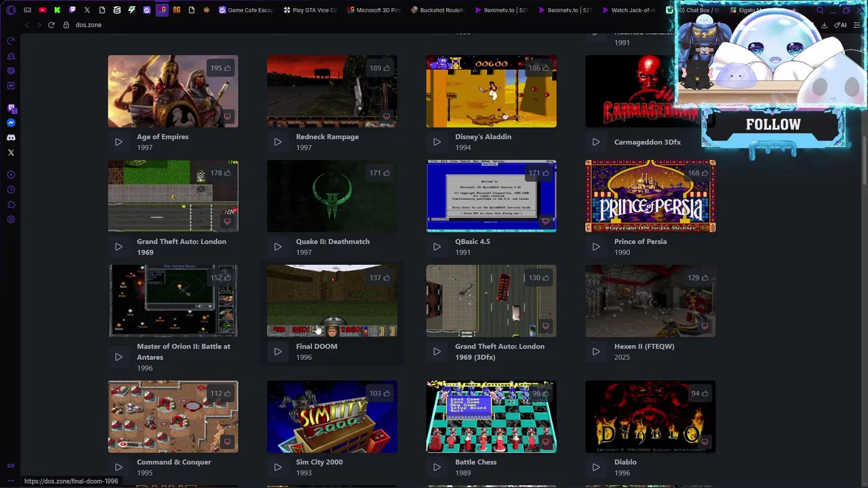Image resolution: width=868 pixels, height=488 pixels.
Task: Click the FOLLOW overlay banner
Action: [x=773, y=125]
